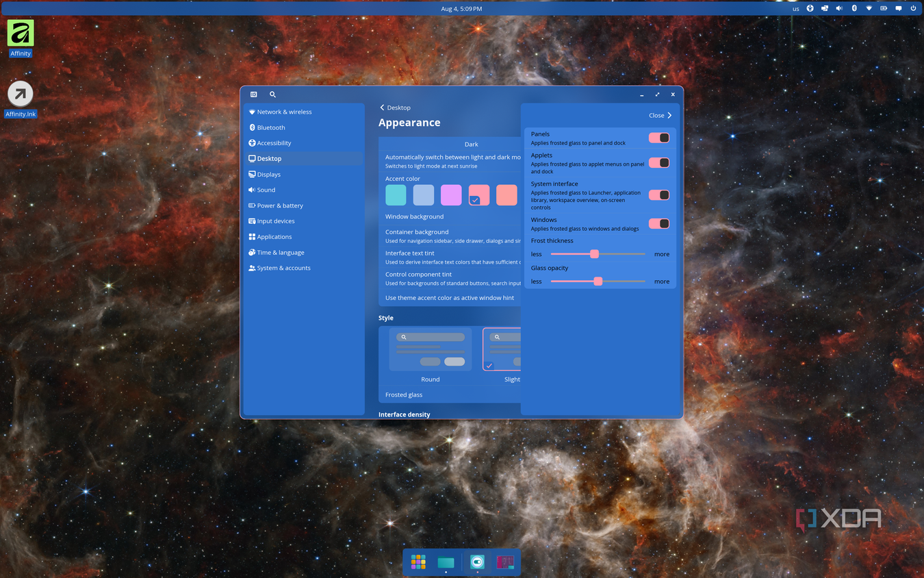This screenshot has height=578, width=924.
Task: Pick the purple accent color
Action: [x=451, y=195]
